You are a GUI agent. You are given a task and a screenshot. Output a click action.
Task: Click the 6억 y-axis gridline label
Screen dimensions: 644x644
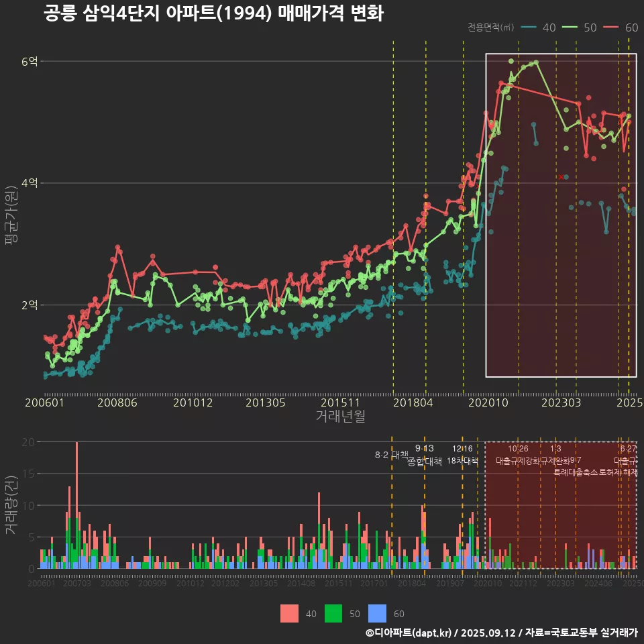(30, 62)
